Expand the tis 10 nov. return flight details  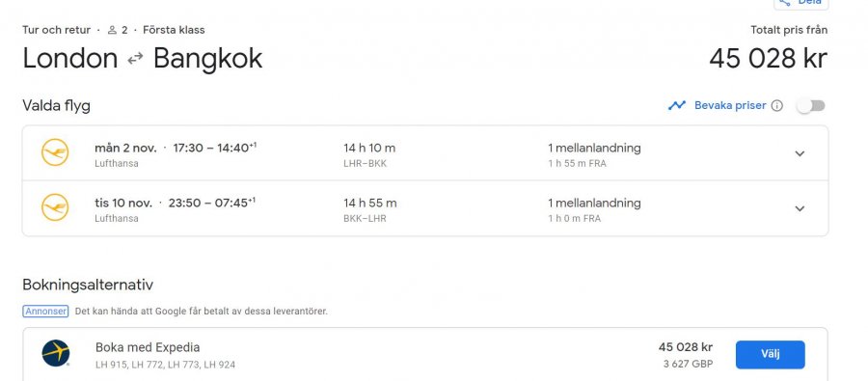(x=800, y=208)
